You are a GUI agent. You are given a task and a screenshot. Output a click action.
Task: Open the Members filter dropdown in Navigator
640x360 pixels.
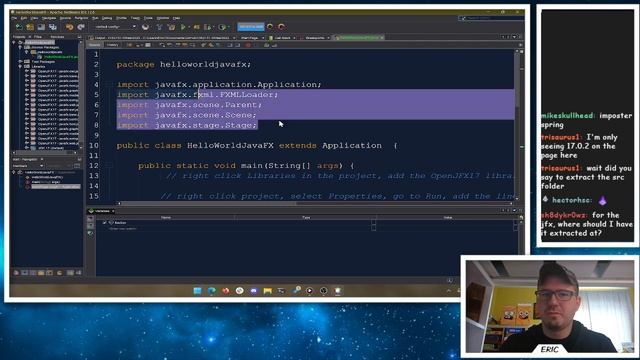(28, 166)
